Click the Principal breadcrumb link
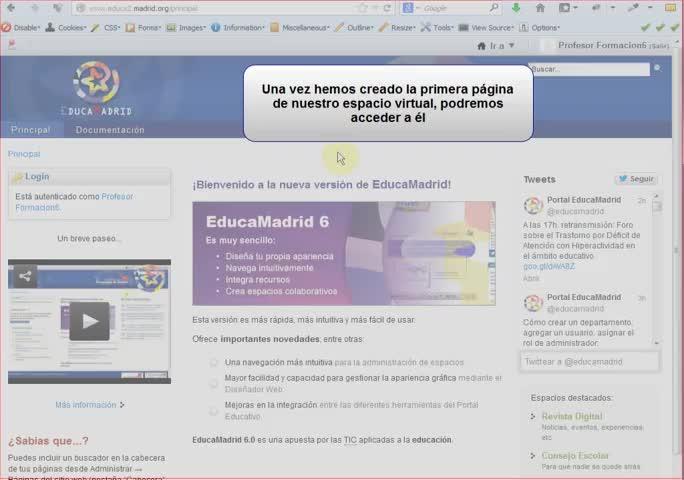This screenshot has height=480, width=684. coord(24,154)
